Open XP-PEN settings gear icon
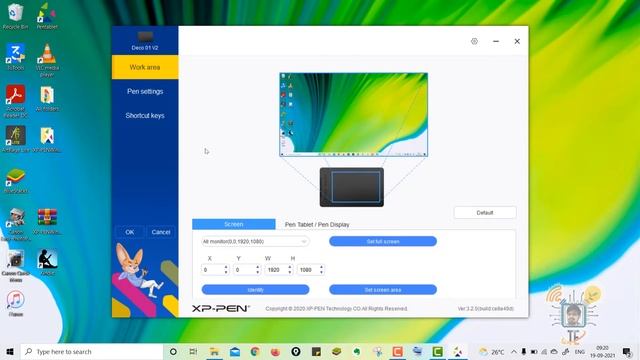Viewport: 640px width, 360px height. [474, 41]
